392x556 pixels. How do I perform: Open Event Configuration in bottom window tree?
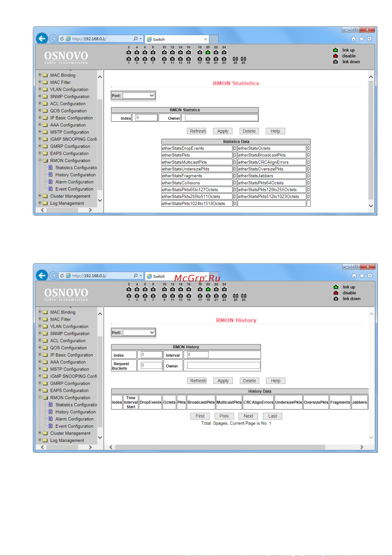[x=74, y=426]
